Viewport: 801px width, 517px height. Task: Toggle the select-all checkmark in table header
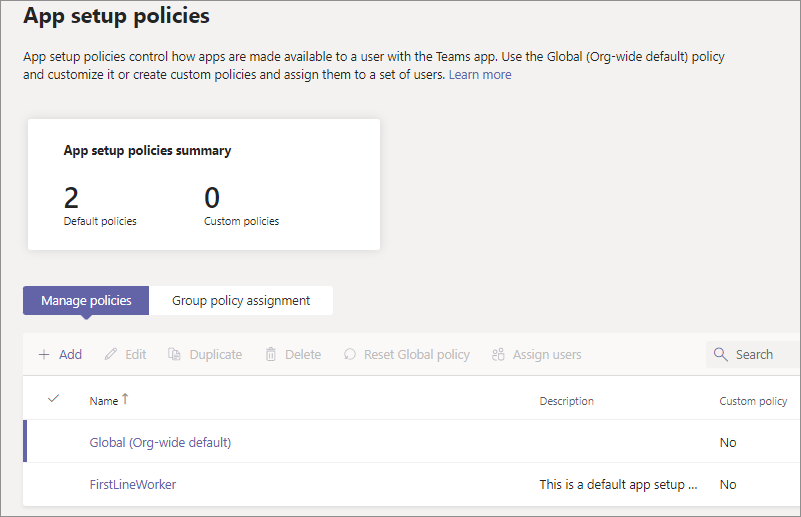(54, 399)
